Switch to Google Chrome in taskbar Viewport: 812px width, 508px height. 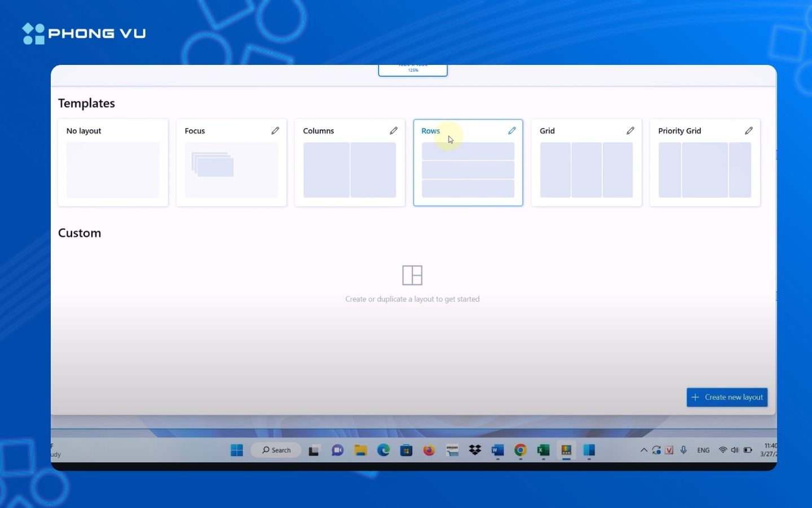[520, 450]
